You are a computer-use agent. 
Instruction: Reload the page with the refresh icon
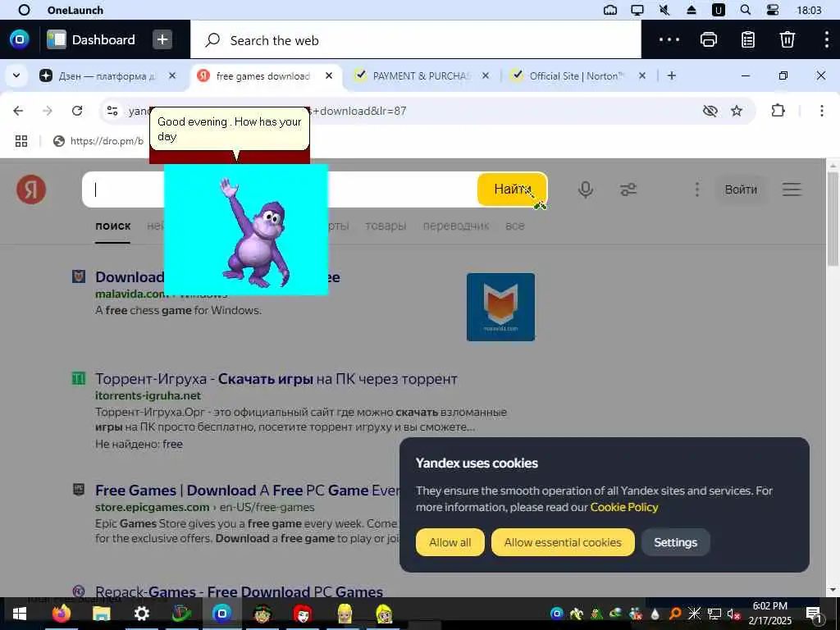click(x=77, y=111)
